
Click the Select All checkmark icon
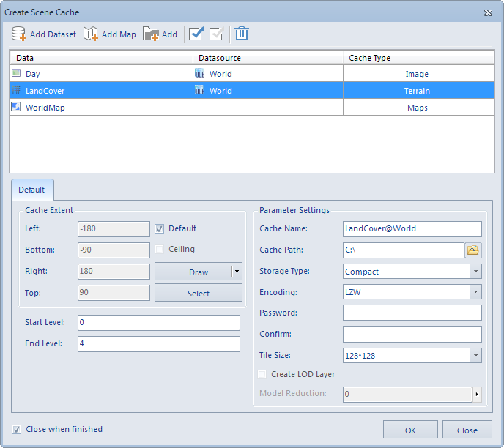(x=196, y=34)
